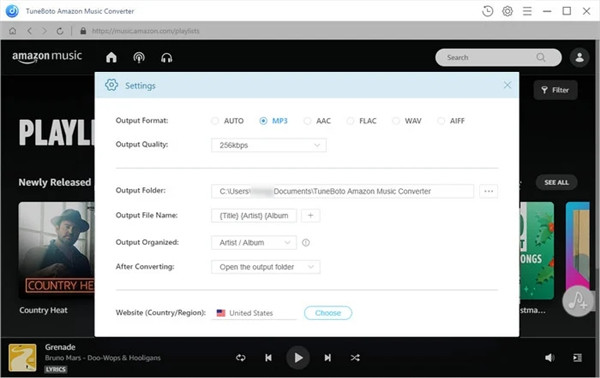Browse output folder with ellipsis button
The height and width of the screenshot is (378, 600).
[489, 191]
